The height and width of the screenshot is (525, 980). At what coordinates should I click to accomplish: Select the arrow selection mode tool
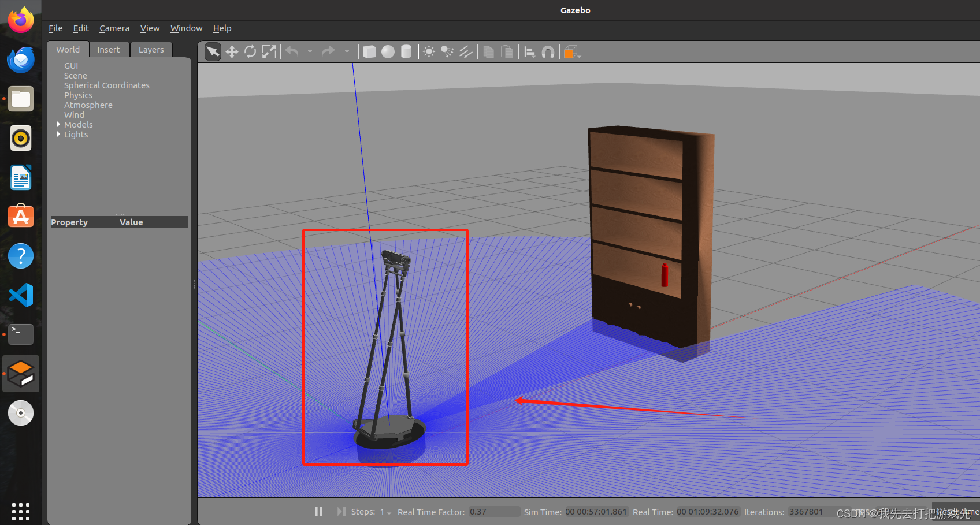(213, 52)
